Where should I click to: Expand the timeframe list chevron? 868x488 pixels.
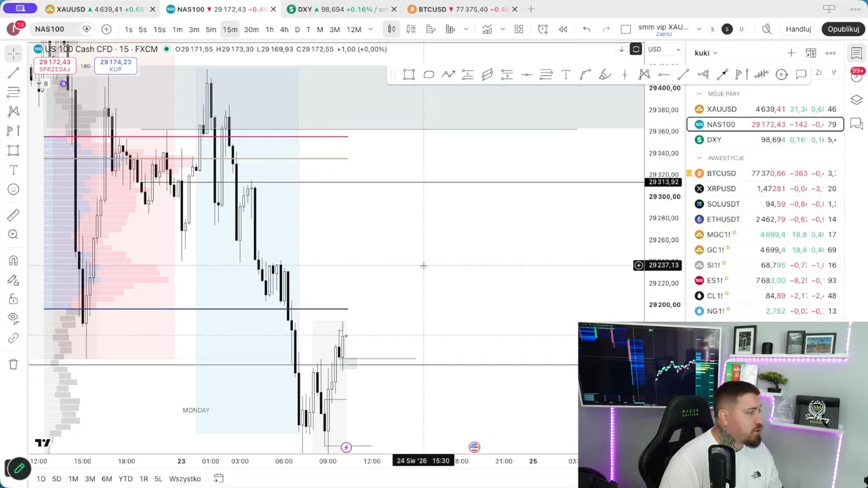(370, 29)
